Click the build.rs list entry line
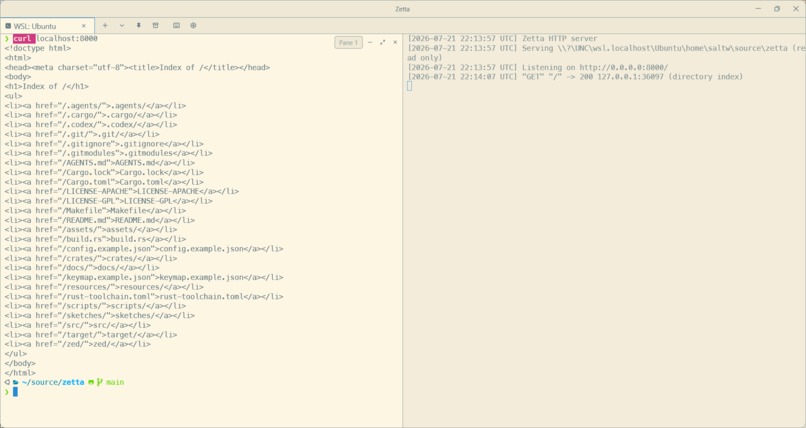 coord(96,239)
